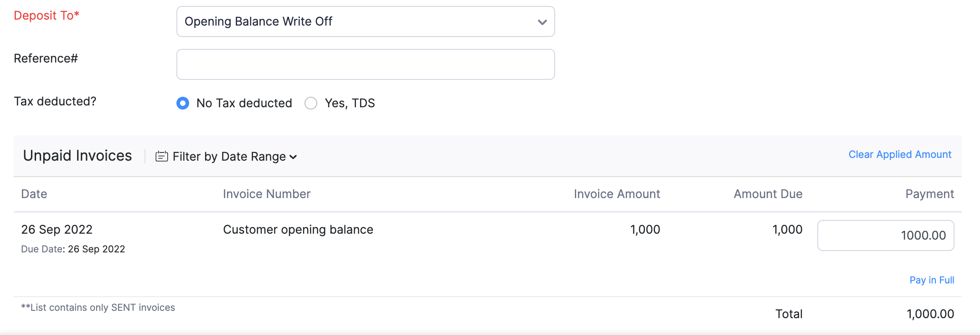980x335 pixels.
Task: Select the Customer opening balance invoice row
Action: [x=298, y=230]
